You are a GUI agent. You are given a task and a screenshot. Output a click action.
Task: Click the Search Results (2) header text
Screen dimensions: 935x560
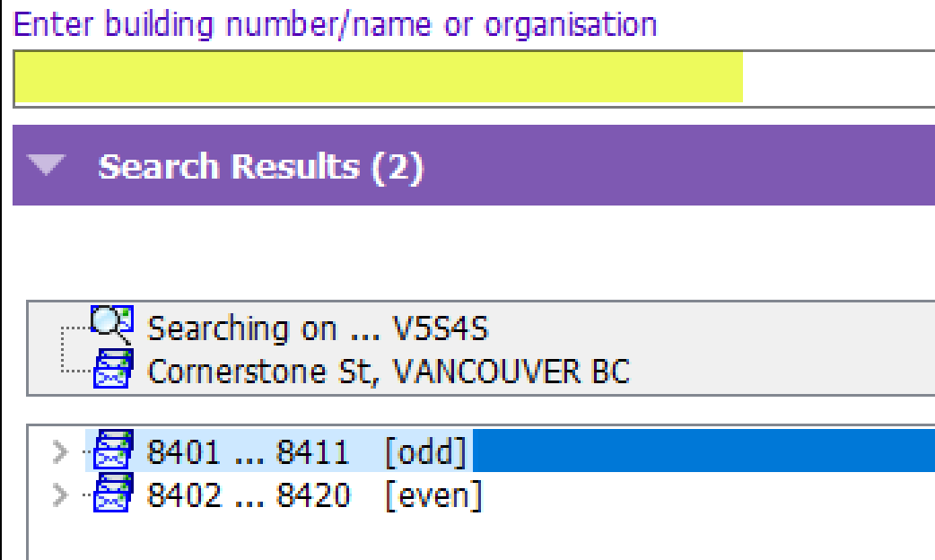(x=260, y=166)
